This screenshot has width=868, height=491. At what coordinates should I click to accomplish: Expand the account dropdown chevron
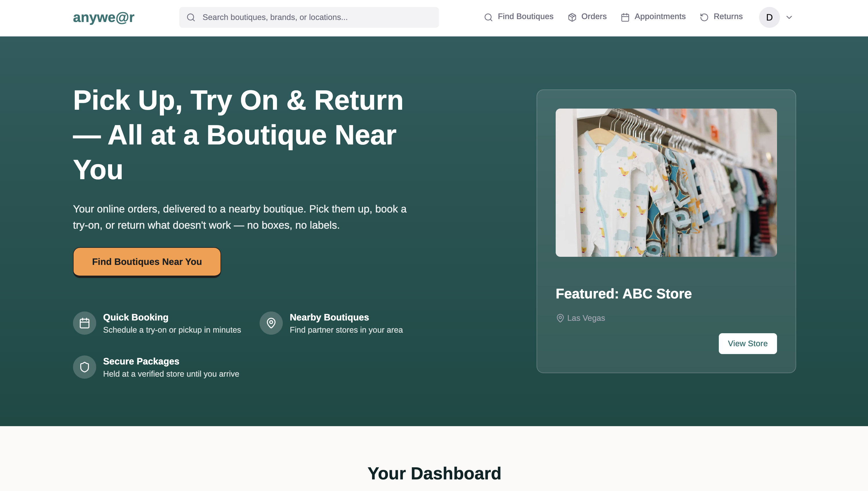click(789, 17)
